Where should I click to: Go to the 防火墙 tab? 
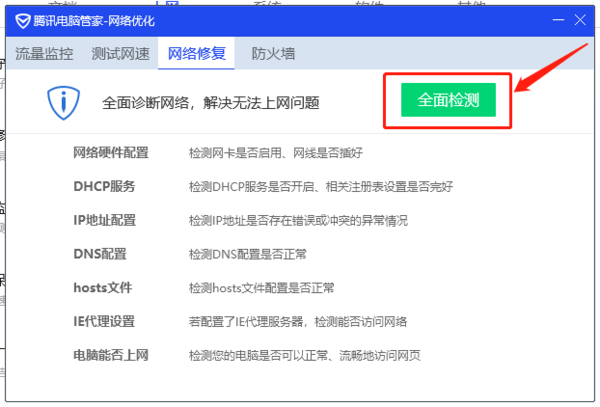pos(273,54)
